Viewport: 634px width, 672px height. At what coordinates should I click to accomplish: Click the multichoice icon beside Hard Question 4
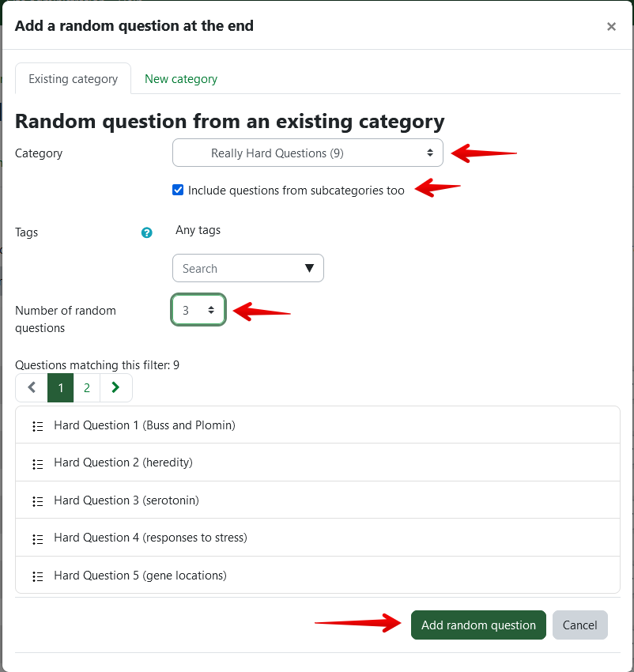pyautogui.click(x=37, y=538)
